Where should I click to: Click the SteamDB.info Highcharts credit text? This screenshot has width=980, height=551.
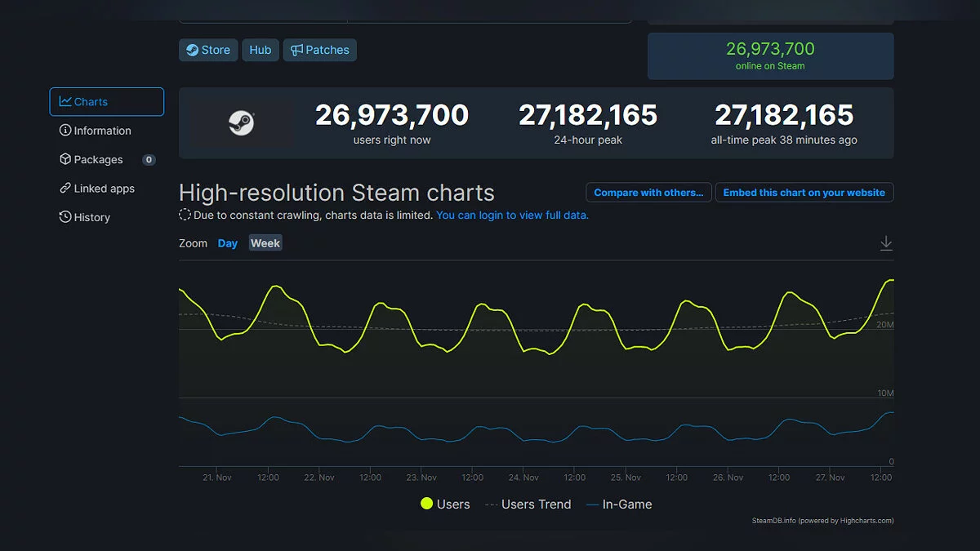click(822, 521)
